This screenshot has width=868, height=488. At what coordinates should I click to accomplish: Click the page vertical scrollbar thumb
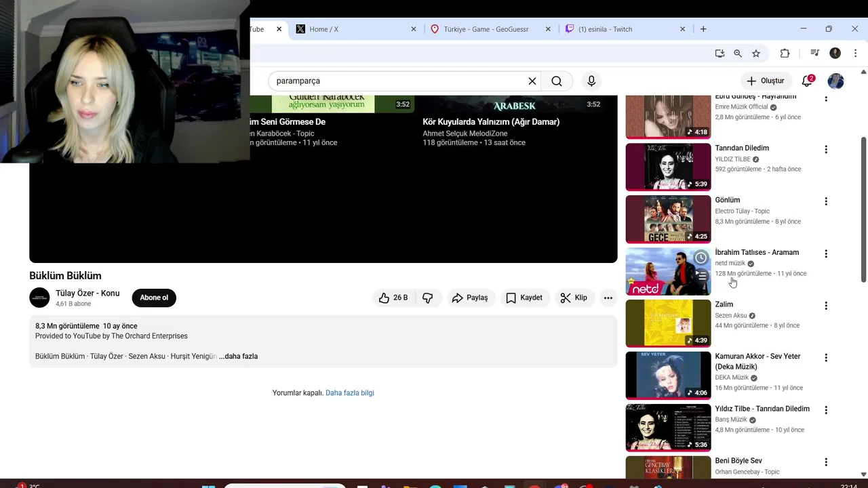click(863, 209)
